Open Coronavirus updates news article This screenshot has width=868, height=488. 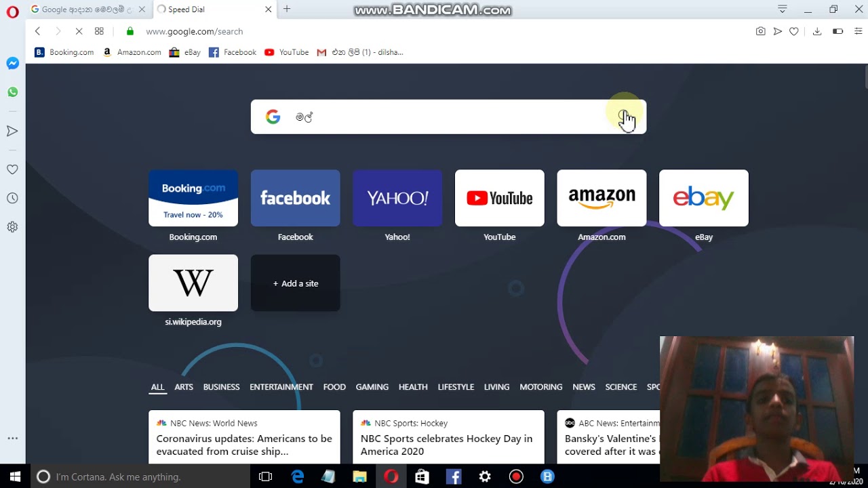tap(244, 437)
